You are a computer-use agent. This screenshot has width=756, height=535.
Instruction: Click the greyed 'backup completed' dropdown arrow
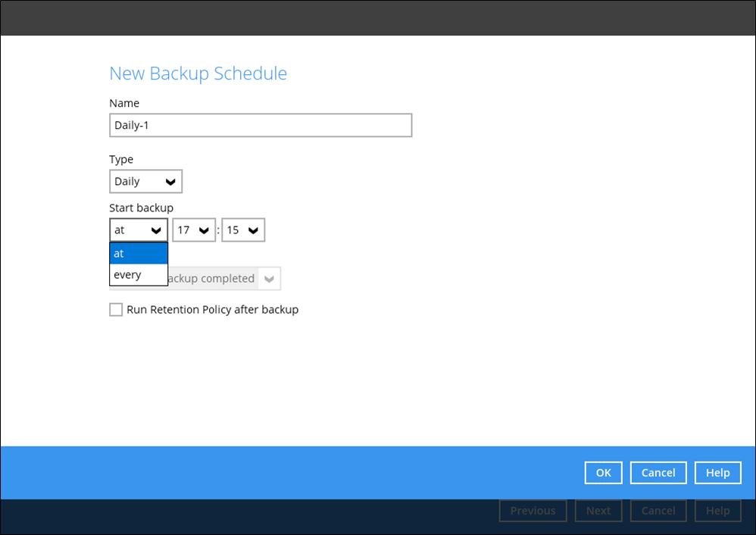[269, 279]
